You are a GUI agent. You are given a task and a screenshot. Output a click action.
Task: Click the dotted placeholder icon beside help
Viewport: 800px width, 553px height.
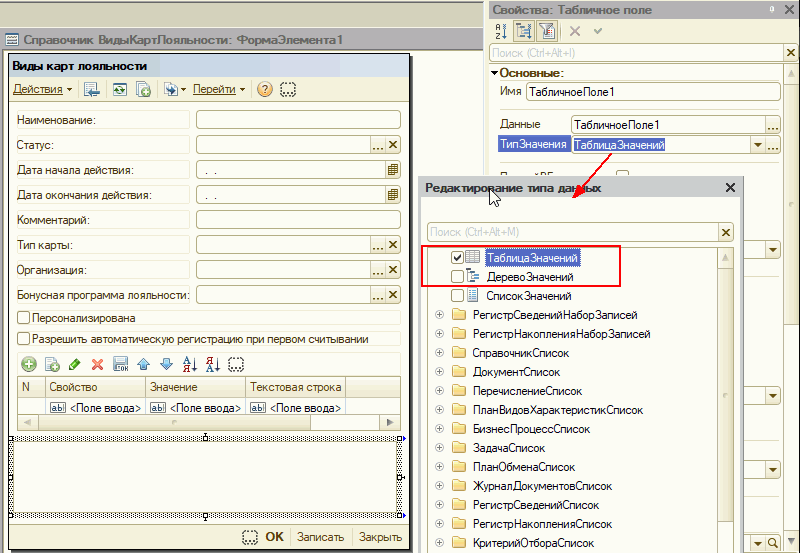click(288, 89)
